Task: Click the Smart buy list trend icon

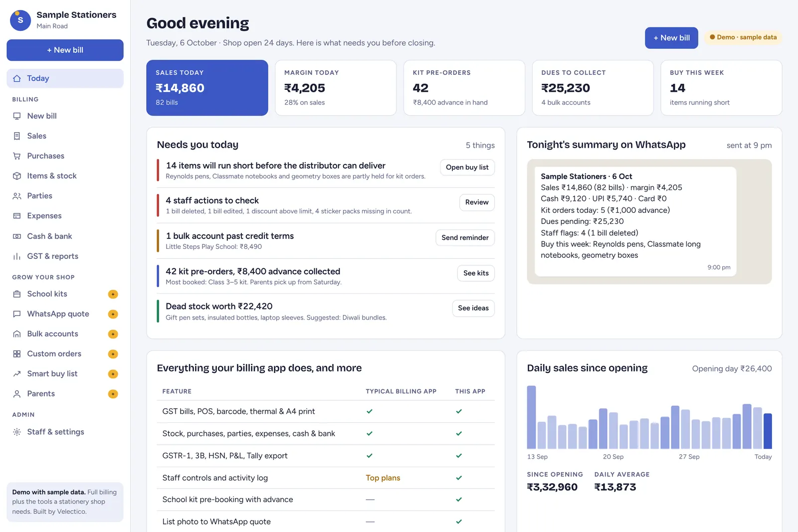Action: [17, 374]
